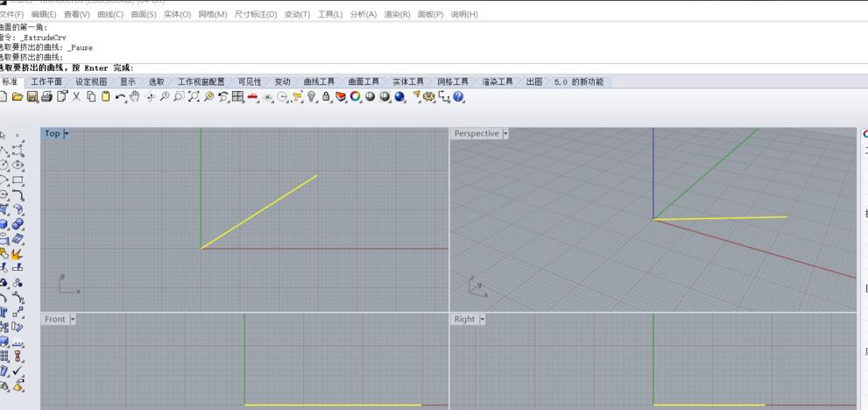Switch to the 5.0 的新功能 tab
Screen dimensions: 868x410
pyautogui.click(x=579, y=82)
